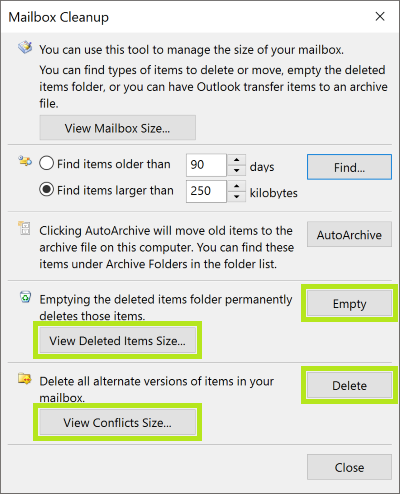Close the dialog using the Close button
The height and width of the screenshot is (494, 400).
[x=349, y=467]
